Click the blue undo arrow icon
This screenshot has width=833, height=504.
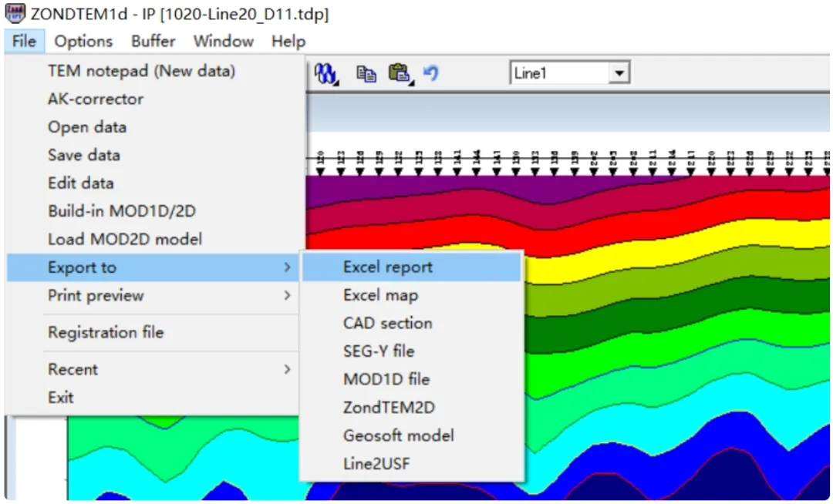pyautogui.click(x=431, y=73)
